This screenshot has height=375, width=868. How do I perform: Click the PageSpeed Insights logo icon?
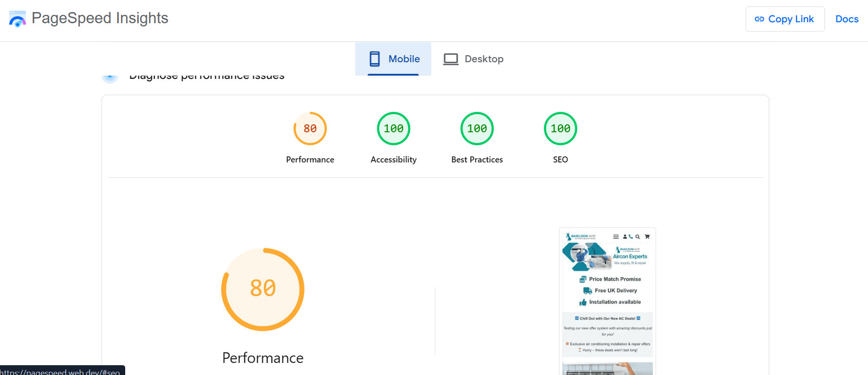point(18,19)
